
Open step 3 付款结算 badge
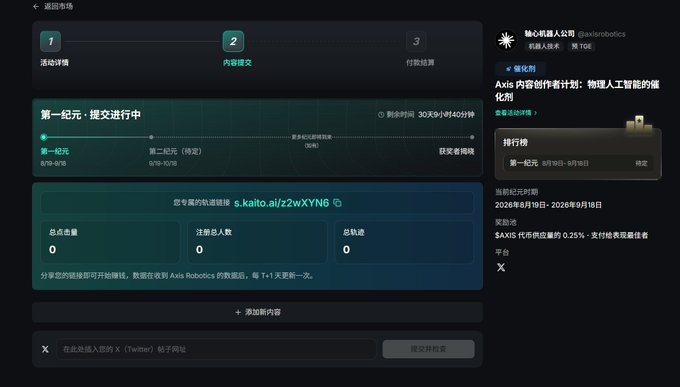[416, 42]
